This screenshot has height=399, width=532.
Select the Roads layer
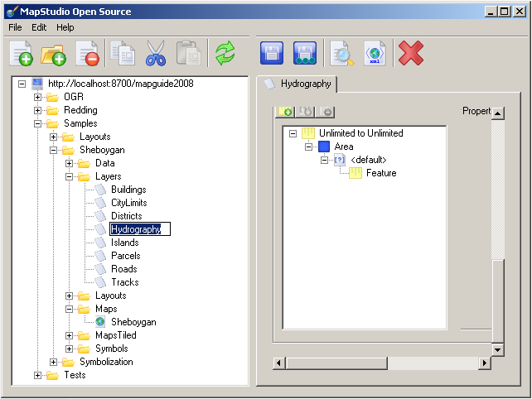[124, 269]
